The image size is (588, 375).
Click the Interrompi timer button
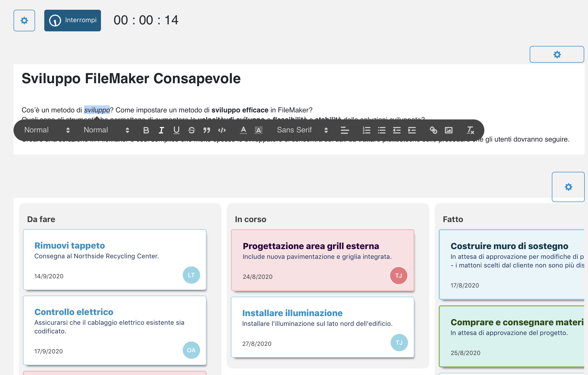click(x=73, y=21)
